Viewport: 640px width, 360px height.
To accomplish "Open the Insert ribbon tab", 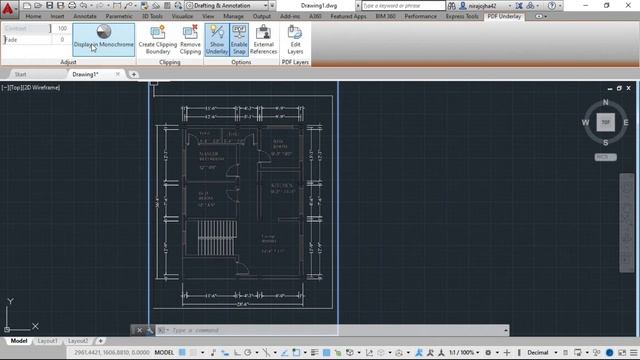I will tap(57, 16).
